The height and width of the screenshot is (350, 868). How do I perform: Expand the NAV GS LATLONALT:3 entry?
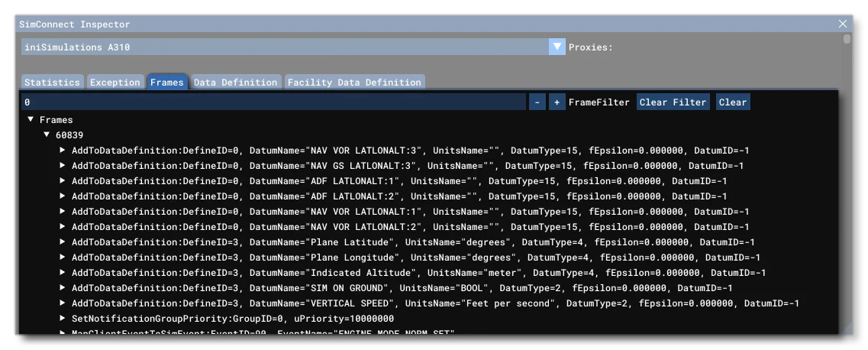(x=63, y=166)
